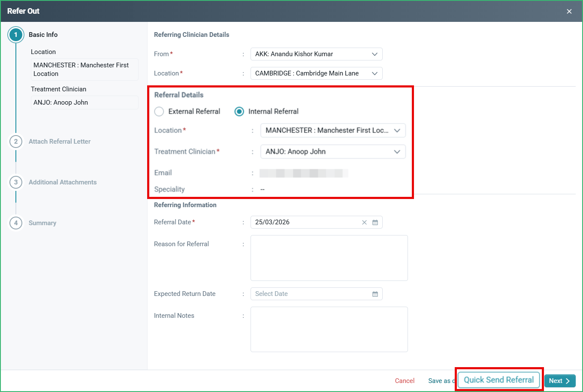583x392 pixels.
Task: Select step 1 circle Basic Info
Action: point(16,35)
